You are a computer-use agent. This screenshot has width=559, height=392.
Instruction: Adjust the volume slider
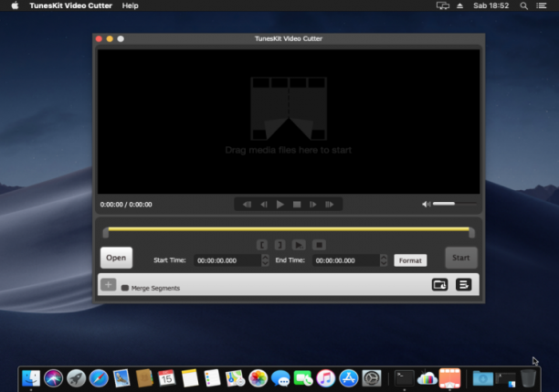point(455,204)
